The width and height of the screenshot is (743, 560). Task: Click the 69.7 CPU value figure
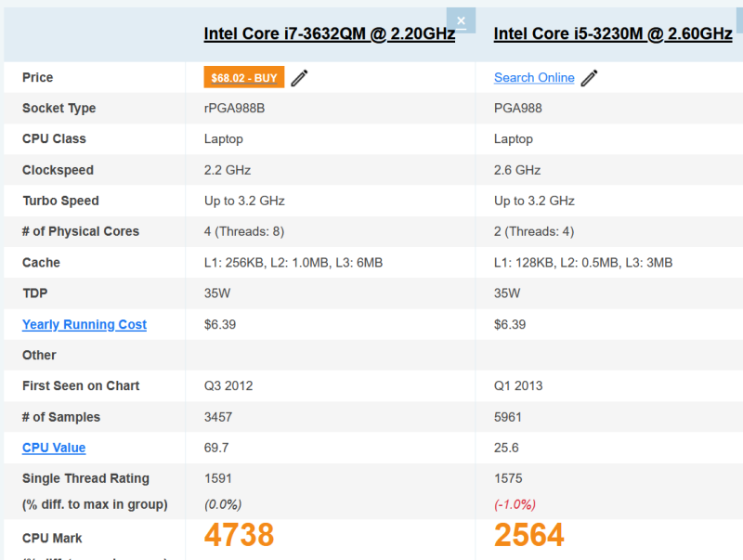216,448
